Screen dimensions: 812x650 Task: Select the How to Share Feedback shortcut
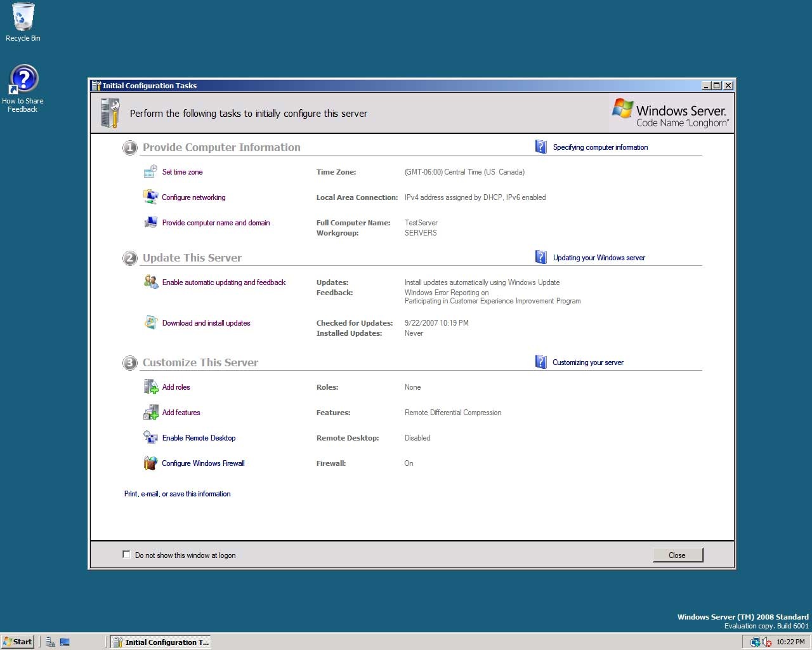coord(23,89)
